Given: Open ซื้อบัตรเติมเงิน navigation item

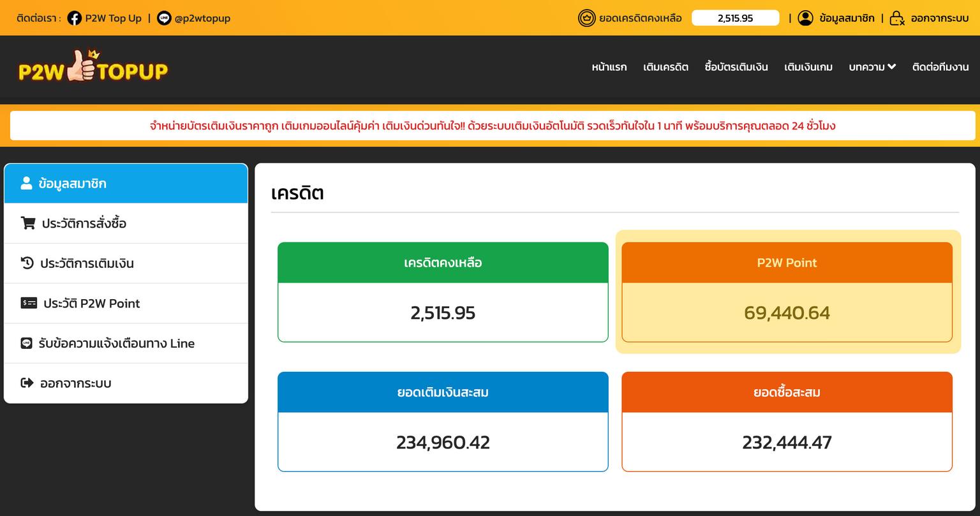Looking at the screenshot, I should tap(736, 67).
